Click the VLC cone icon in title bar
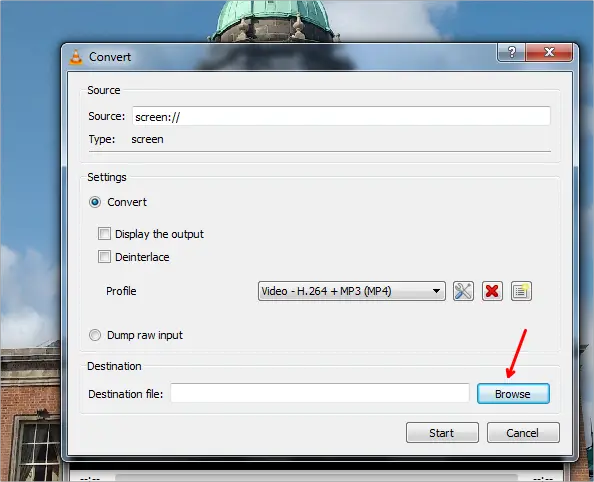 76,57
